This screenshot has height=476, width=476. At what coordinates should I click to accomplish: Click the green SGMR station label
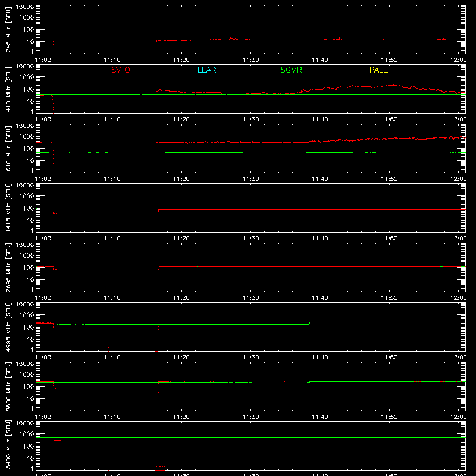pos(291,70)
